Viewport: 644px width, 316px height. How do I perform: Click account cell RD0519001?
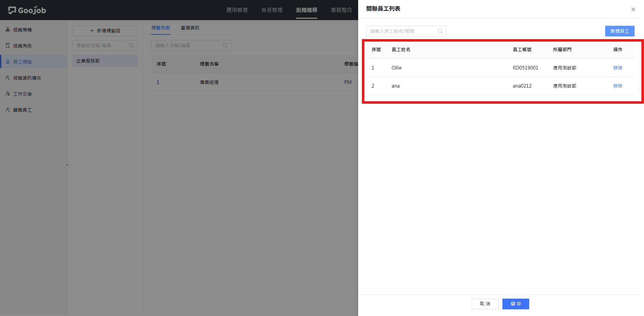526,68
